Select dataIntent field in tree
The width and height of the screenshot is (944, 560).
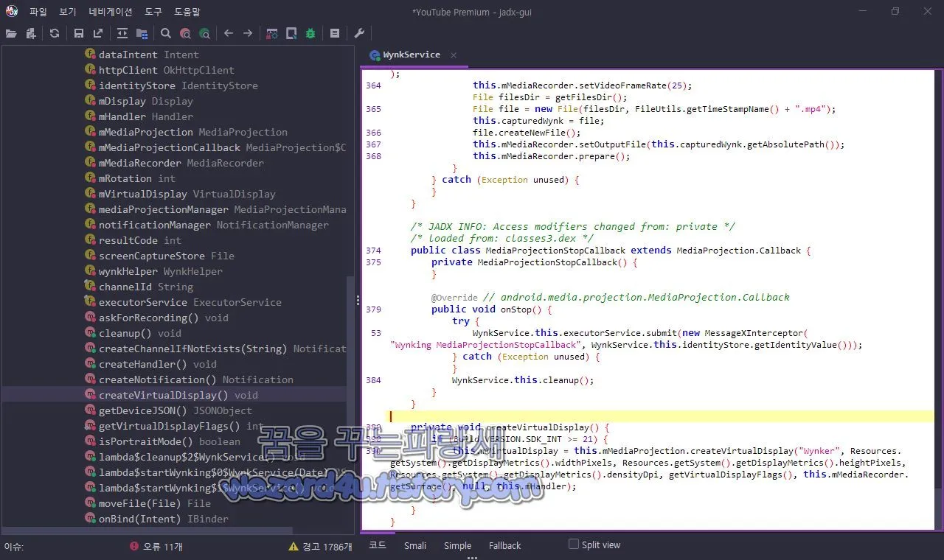[x=142, y=55]
